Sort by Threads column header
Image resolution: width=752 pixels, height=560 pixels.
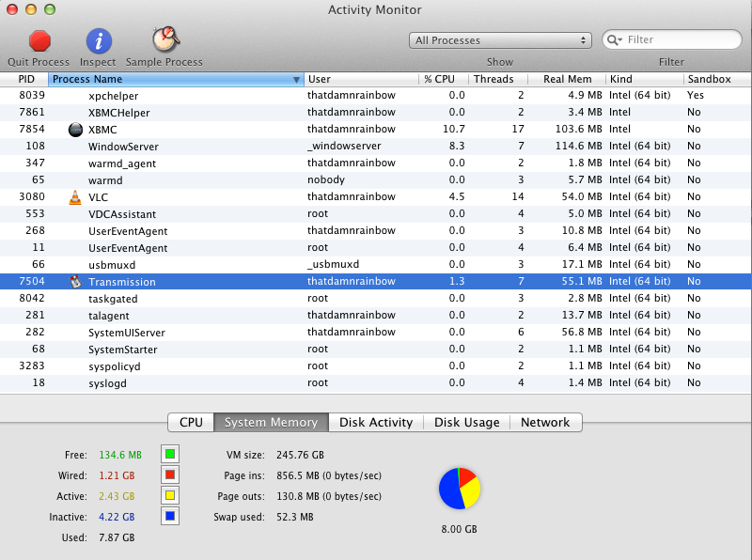click(498, 79)
